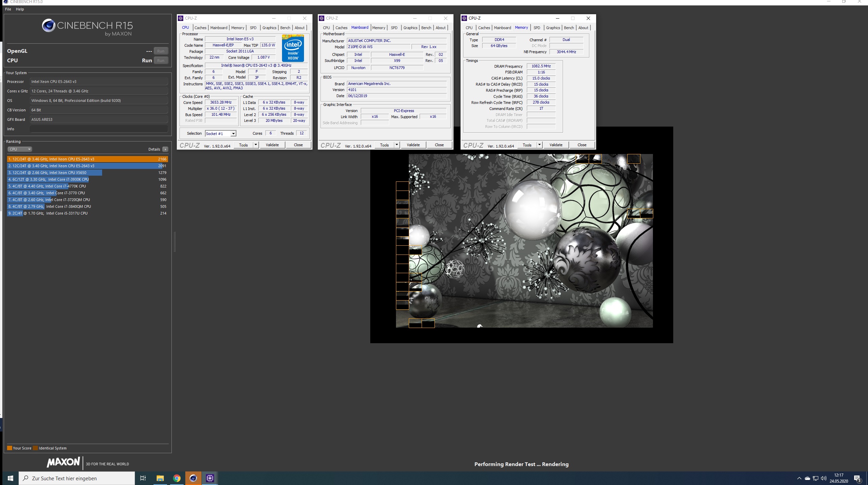Screen dimensions: 868x485
Task: Open the volume speaker tray icon
Action: [x=824, y=478]
